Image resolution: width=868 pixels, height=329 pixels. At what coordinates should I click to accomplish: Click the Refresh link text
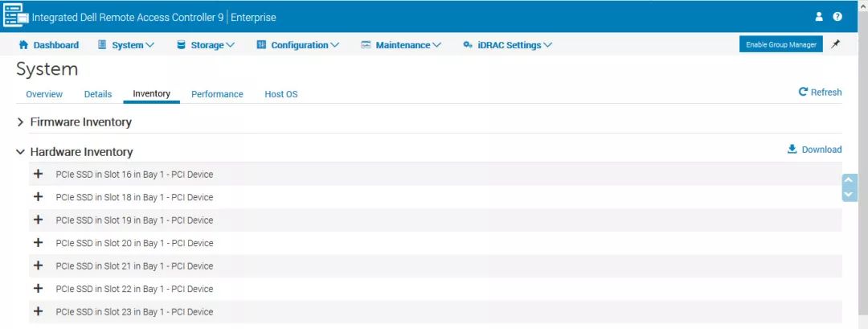826,93
